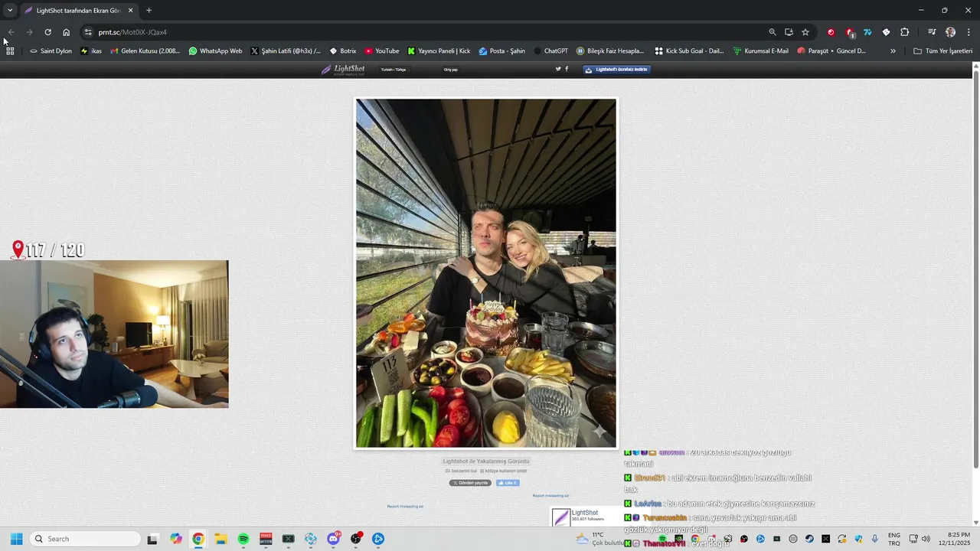980x551 pixels.
Task: Open the Saint Dylon bookmark
Action: (x=51, y=51)
